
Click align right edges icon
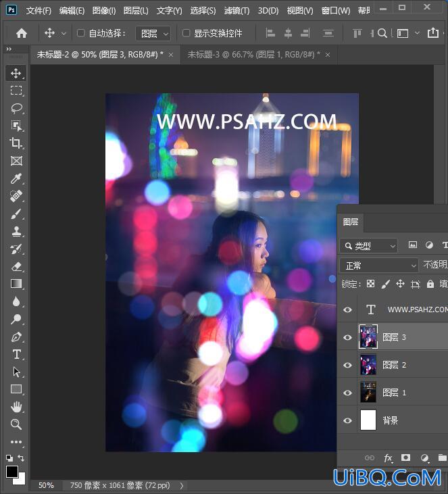(305, 33)
